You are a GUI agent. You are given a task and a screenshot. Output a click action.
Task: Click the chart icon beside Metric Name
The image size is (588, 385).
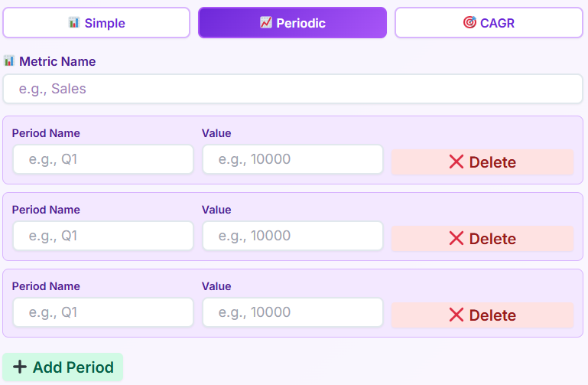9,60
